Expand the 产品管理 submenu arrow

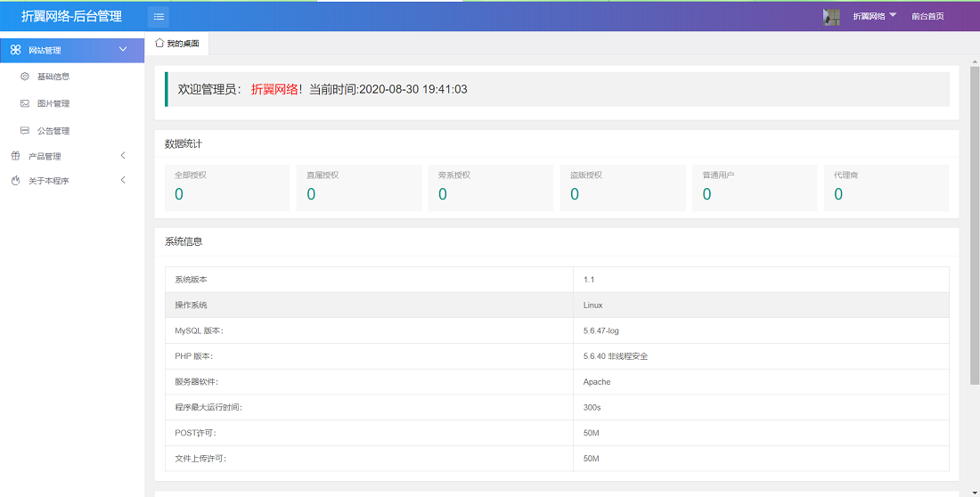click(123, 156)
